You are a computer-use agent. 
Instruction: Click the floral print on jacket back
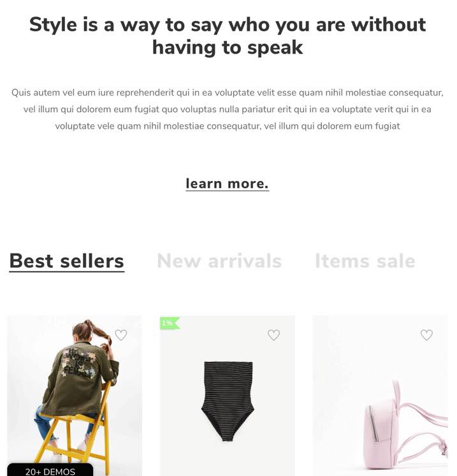click(x=78, y=363)
